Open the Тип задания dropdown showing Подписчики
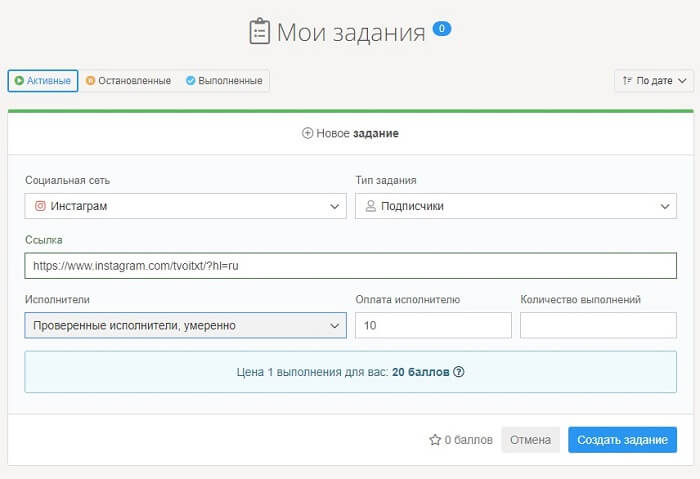Screen dimensions: 700x479 pyautogui.click(x=516, y=206)
